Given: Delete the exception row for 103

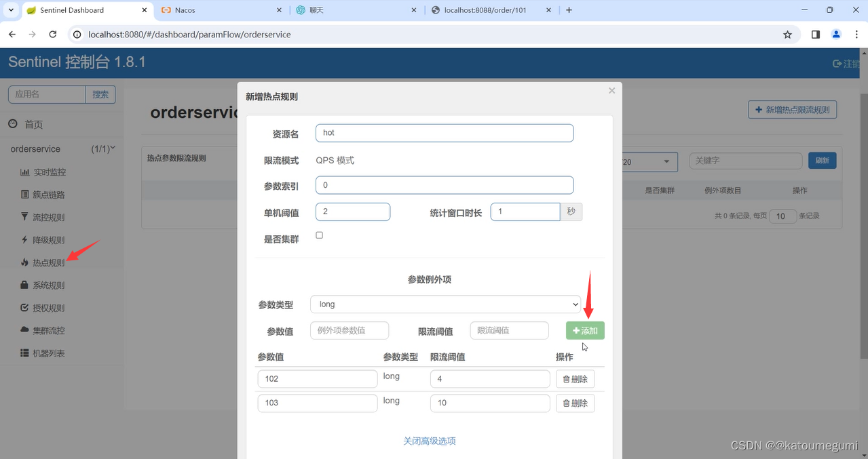Looking at the screenshot, I should [575, 403].
